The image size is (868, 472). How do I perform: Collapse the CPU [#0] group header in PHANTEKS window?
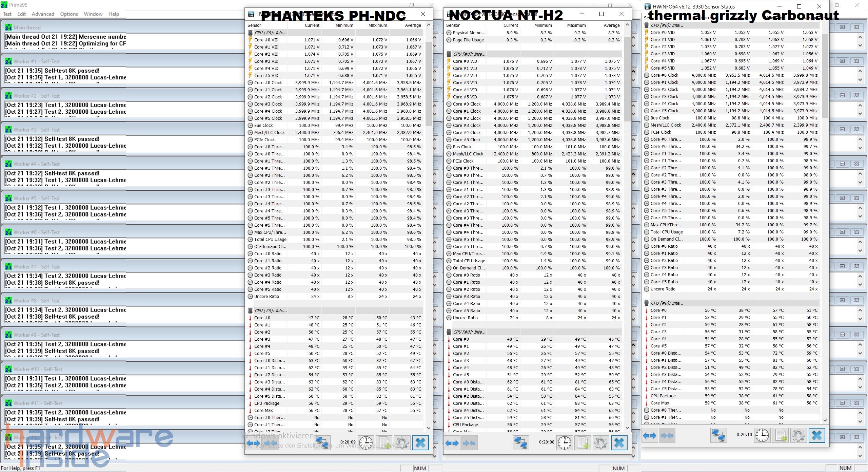pyautogui.click(x=251, y=33)
